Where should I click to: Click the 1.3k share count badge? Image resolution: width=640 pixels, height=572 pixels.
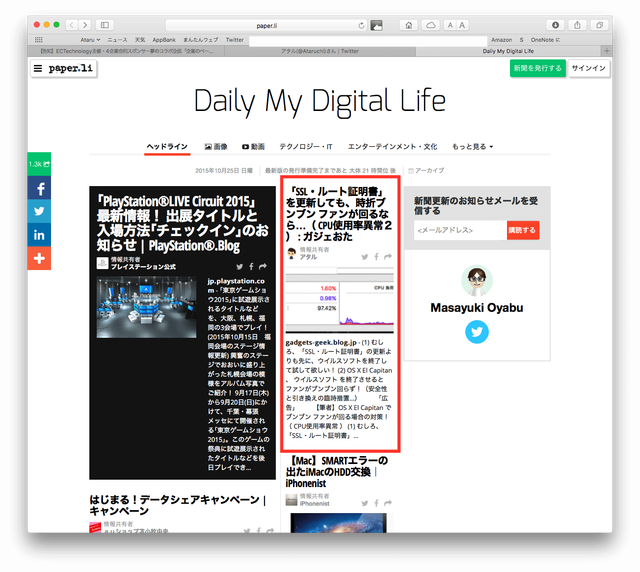pyautogui.click(x=39, y=164)
